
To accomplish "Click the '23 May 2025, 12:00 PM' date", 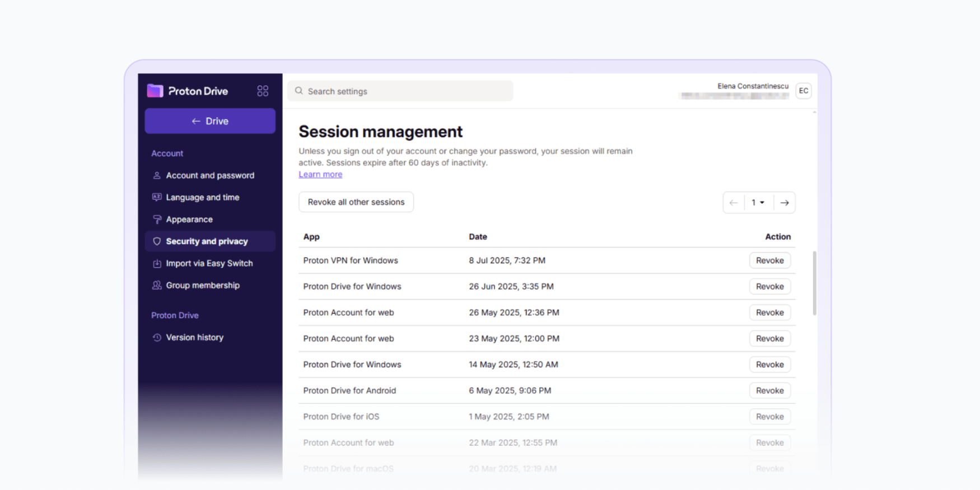I will tap(514, 338).
